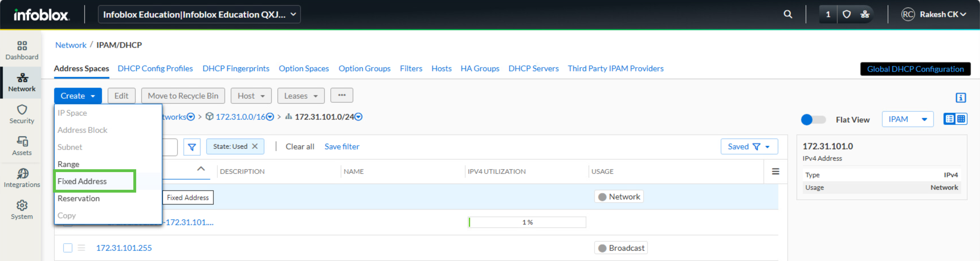Click the cube icon before 172.31.0.0/16
The image size is (980, 261).
click(209, 117)
